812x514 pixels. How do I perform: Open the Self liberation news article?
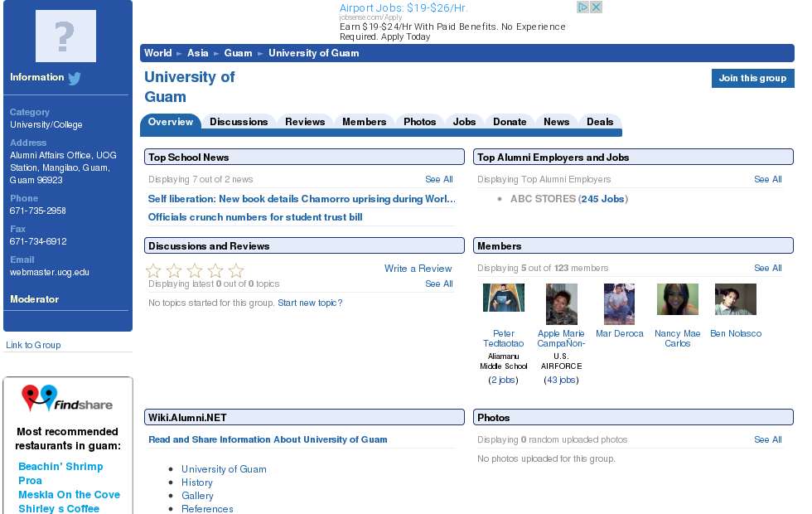302,199
